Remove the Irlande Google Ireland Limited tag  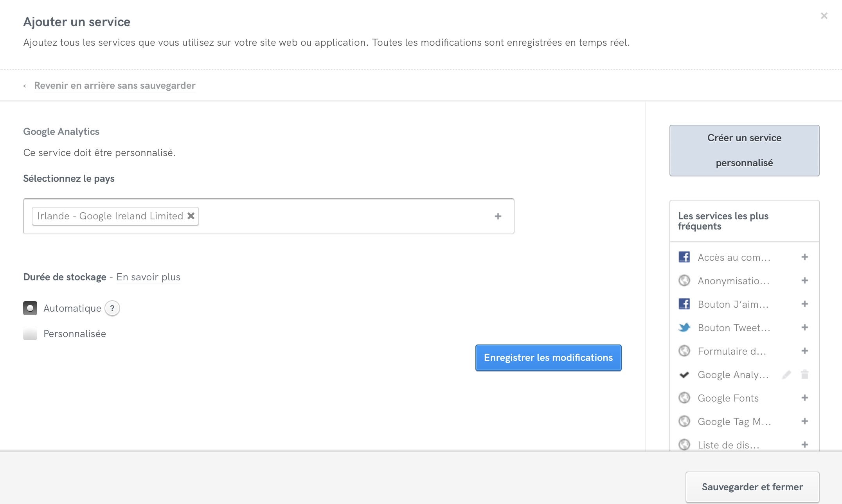coord(191,216)
